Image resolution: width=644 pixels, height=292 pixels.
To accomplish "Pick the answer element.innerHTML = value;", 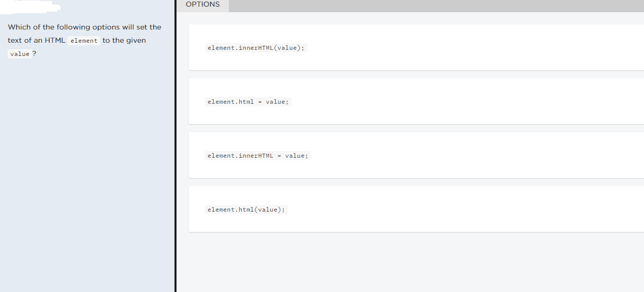I will [258, 156].
